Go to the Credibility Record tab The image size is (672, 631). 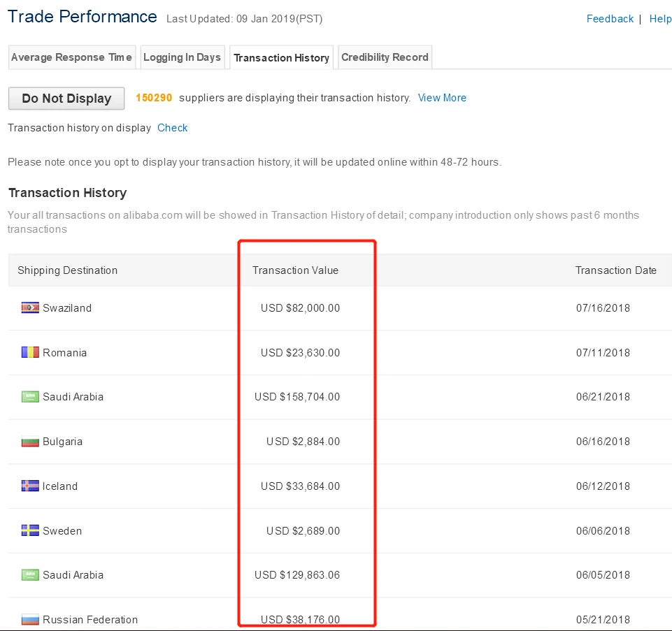(x=385, y=57)
